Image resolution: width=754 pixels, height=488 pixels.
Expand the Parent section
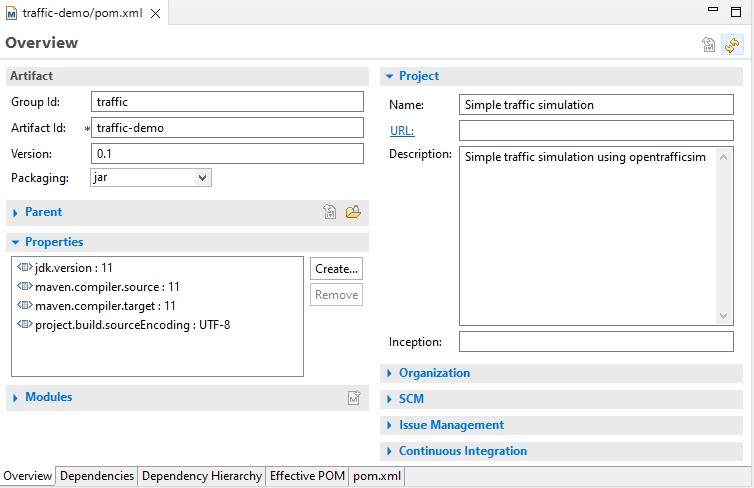(15, 213)
